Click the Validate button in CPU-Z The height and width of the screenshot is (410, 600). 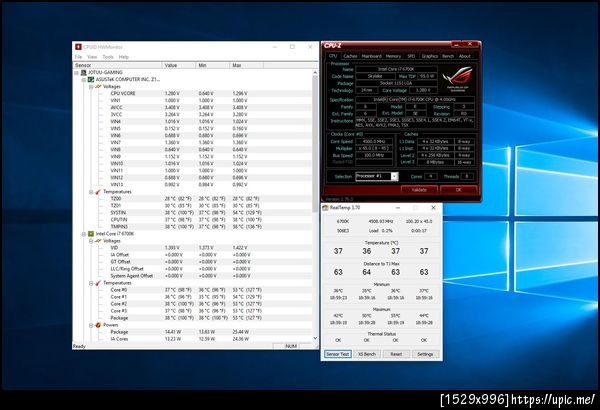tap(419, 189)
